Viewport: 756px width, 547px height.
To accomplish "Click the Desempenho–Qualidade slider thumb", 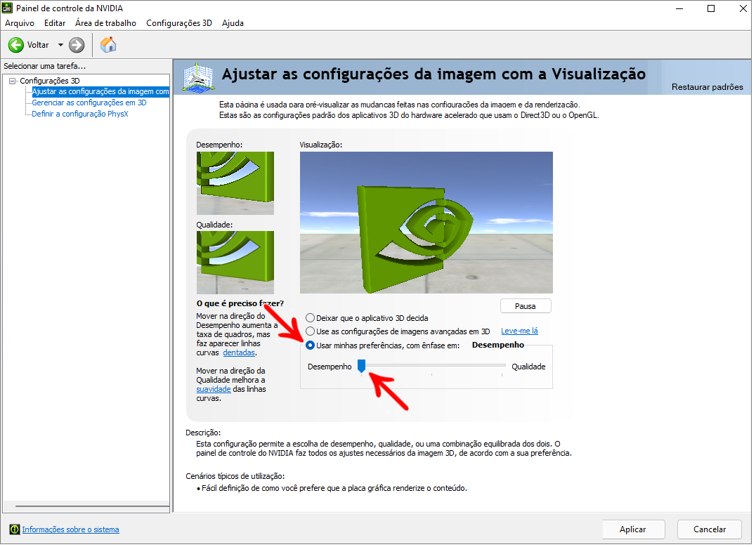I will point(362,367).
